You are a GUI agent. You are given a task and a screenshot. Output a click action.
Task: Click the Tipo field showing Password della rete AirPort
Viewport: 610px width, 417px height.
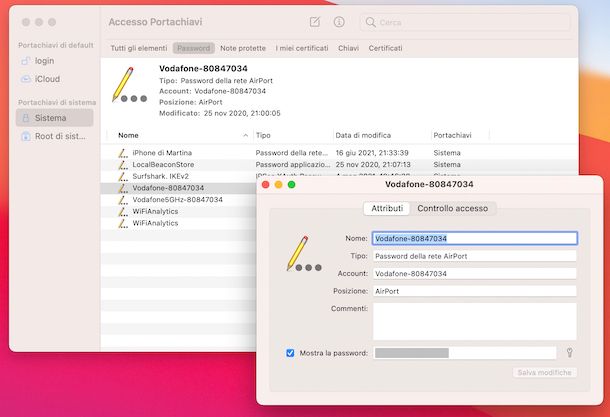[x=475, y=256]
